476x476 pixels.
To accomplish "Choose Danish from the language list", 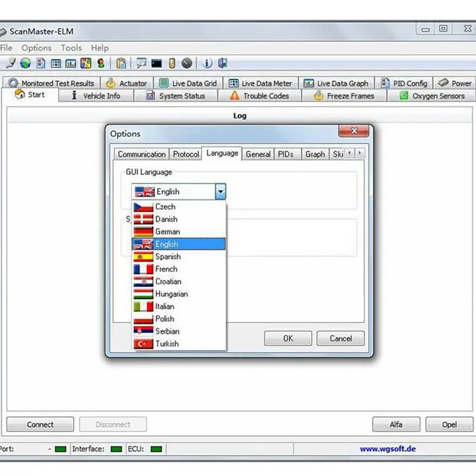I will (x=179, y=219).
